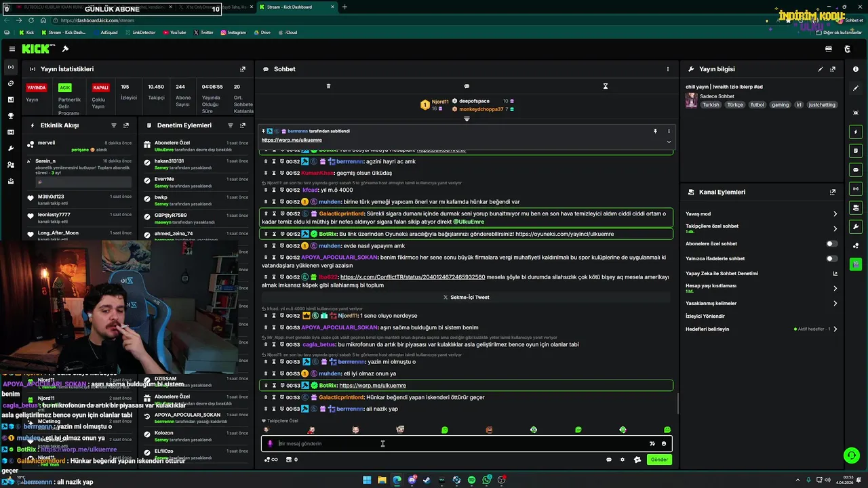
Task: Open the x.com ConflictTR tweet link
Action: point(412,277)
